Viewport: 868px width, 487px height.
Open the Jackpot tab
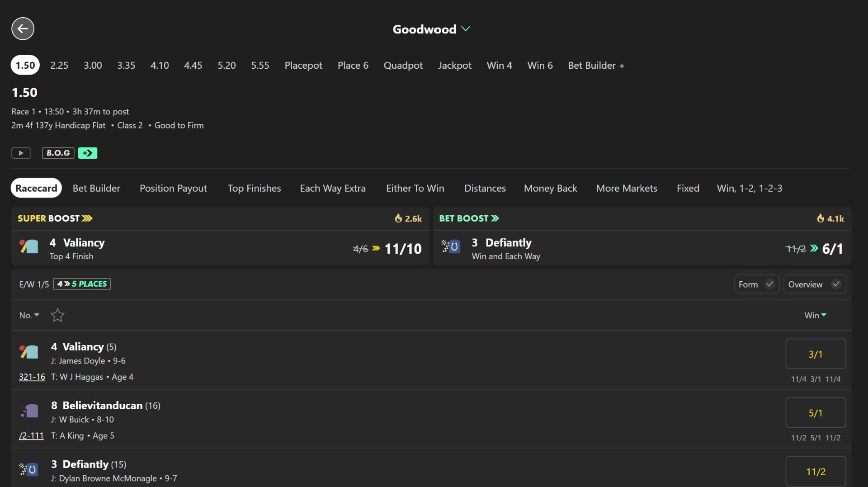[455, 66]
